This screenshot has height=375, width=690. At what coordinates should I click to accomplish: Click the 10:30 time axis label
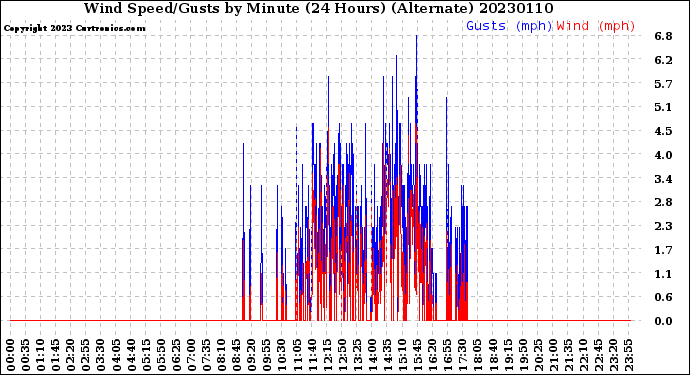pos(282,355)
